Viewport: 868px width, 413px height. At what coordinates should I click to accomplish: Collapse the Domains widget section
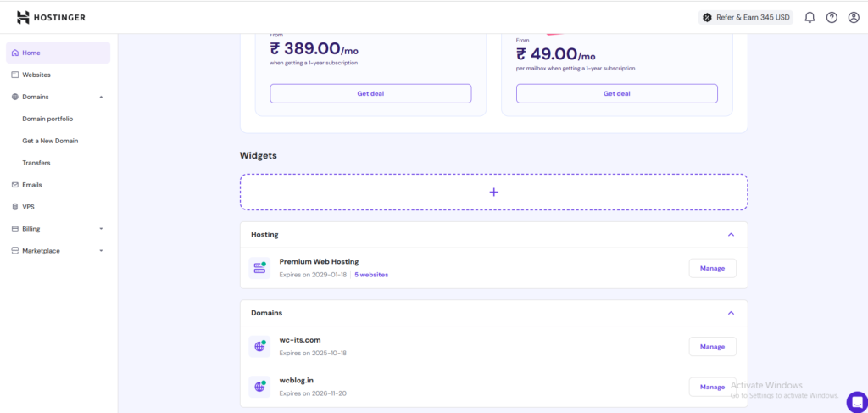731,313
